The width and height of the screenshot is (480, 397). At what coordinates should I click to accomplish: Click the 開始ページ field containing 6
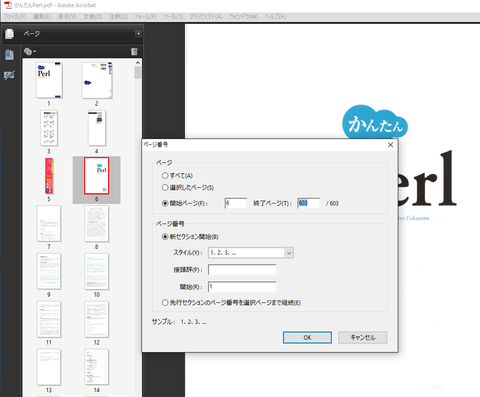[236, 203]
